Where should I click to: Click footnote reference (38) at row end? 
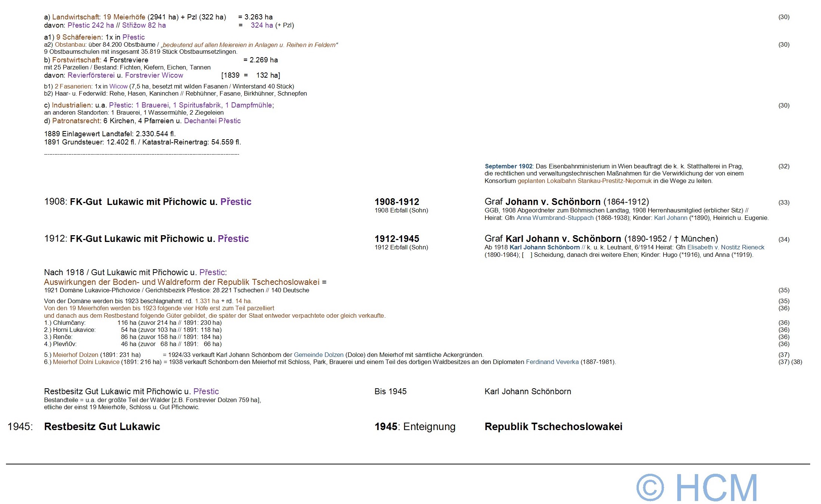pyautogui.click(x=796, y=362)
